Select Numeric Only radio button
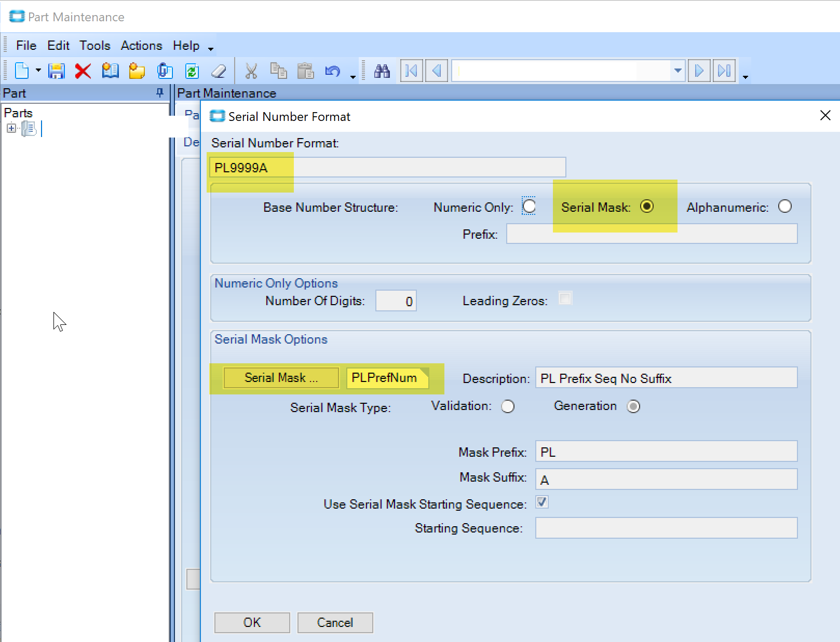The width and height of the screenshot is (840, 642). click(529, 207)
